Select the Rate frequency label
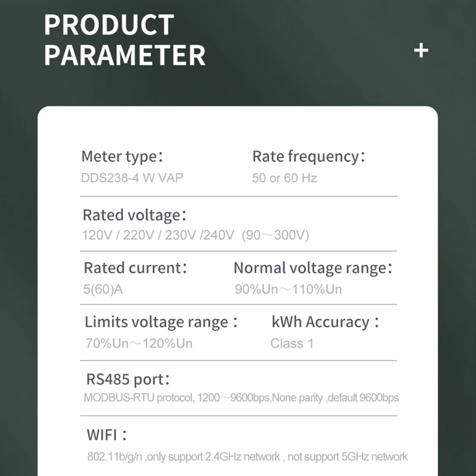 coord(309,157)
